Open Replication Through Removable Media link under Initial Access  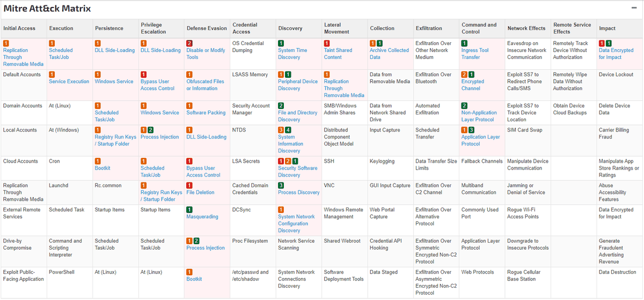coord(23,57)
